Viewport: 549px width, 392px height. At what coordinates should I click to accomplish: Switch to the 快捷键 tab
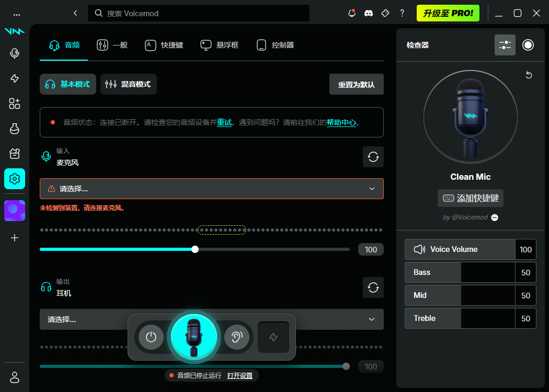[x=164, y=45]
